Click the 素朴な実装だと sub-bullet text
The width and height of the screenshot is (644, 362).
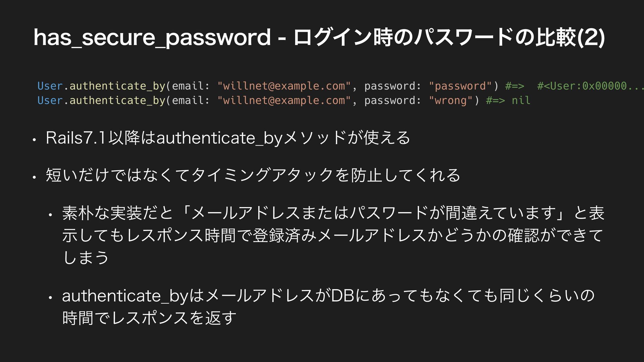pos(333,213)
